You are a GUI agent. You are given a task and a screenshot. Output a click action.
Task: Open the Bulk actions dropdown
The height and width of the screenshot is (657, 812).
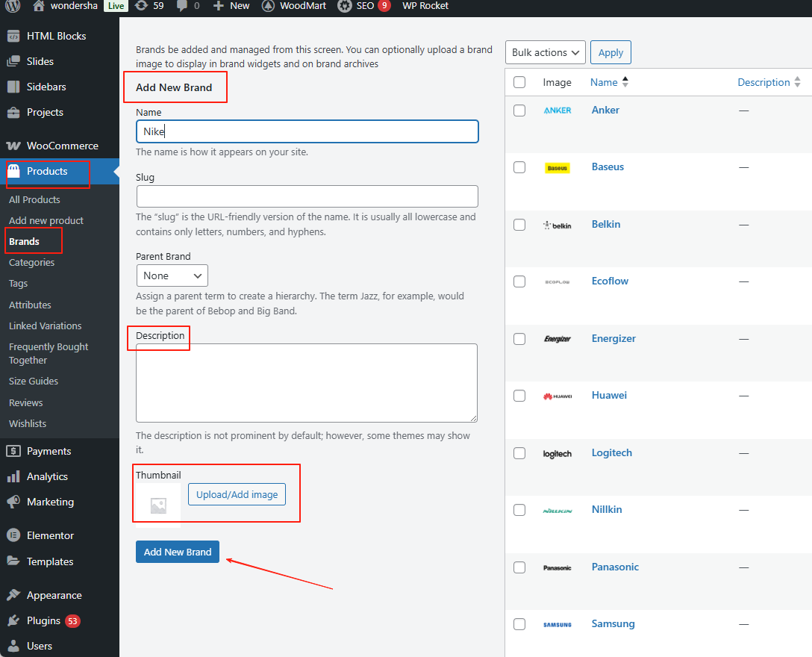pos(546,52)
